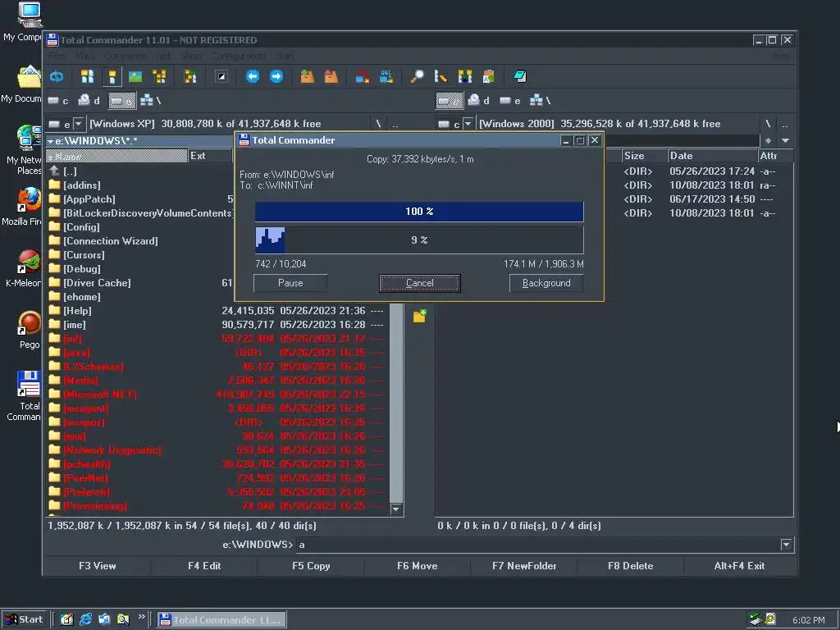The image size is (840, 630).
Task: Click the Synchronize directories icon
Action: point(464,76)
